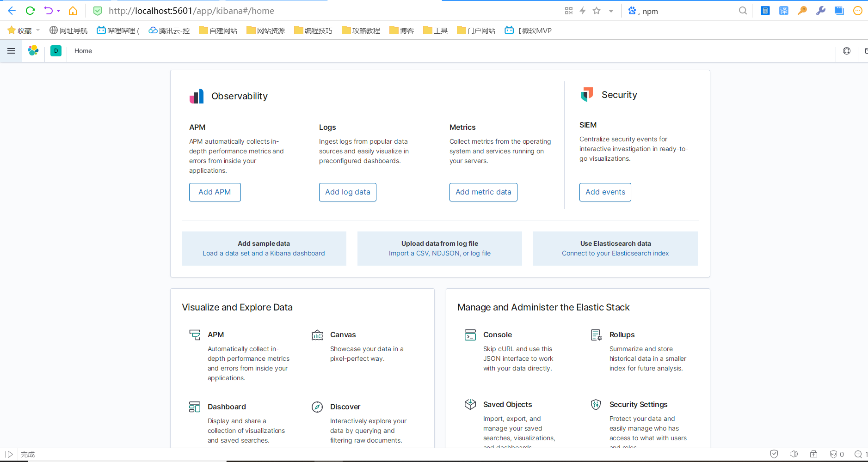Open the Canvas app icon
This screenshot has width=868, height=462.
tap(317, 335)
